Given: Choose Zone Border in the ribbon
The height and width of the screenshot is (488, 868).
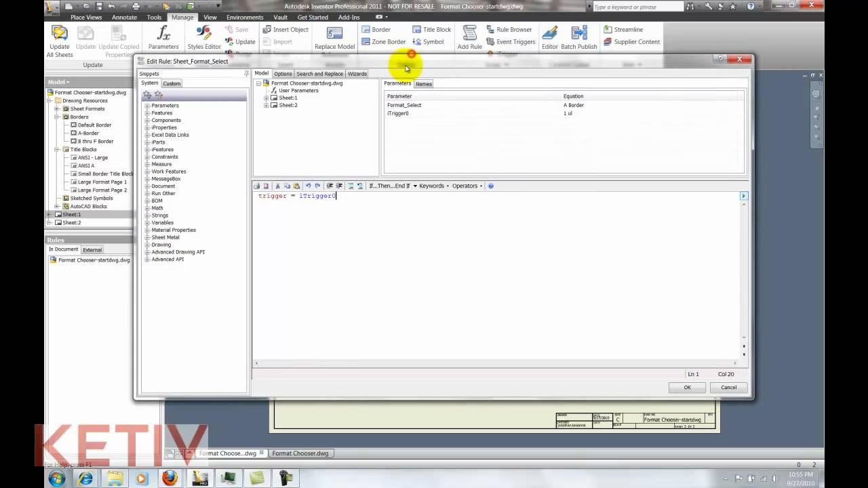Looking at the screenshot, I should click(383, 42).
